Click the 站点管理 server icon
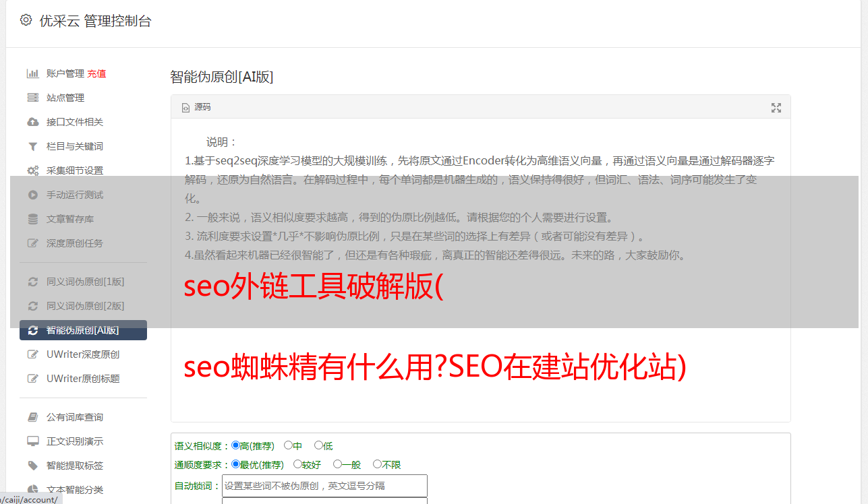 [32, 98]
